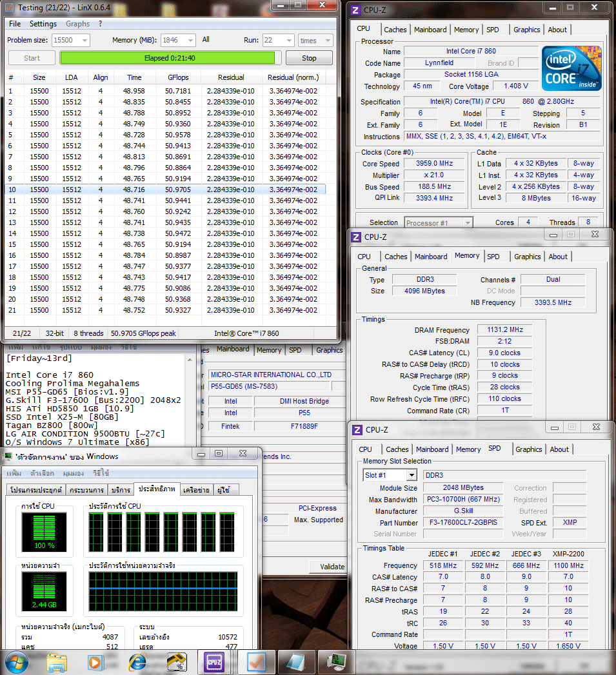This screenshot has width=616, height=675.
Task: Click the Intel Core i7 logo
Action: (571, 68)
